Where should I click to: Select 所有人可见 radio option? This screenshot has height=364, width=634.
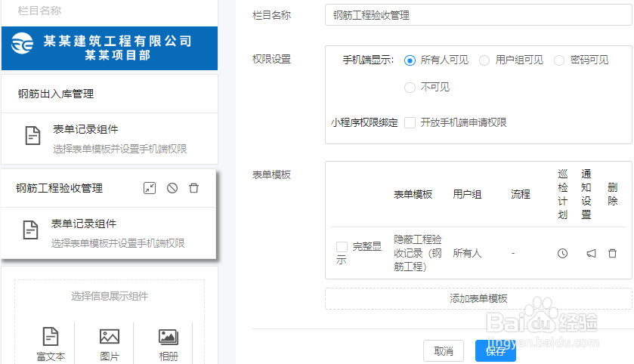point(410,60)
